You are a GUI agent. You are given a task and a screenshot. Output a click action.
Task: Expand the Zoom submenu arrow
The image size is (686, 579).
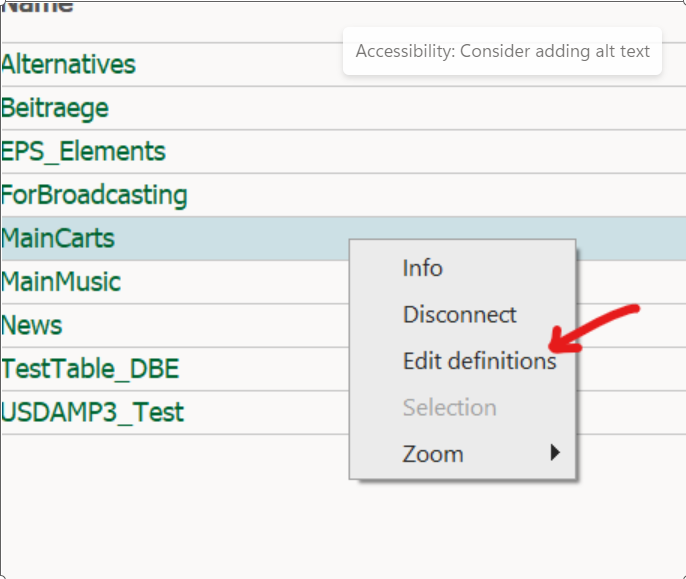click(555, 453)
